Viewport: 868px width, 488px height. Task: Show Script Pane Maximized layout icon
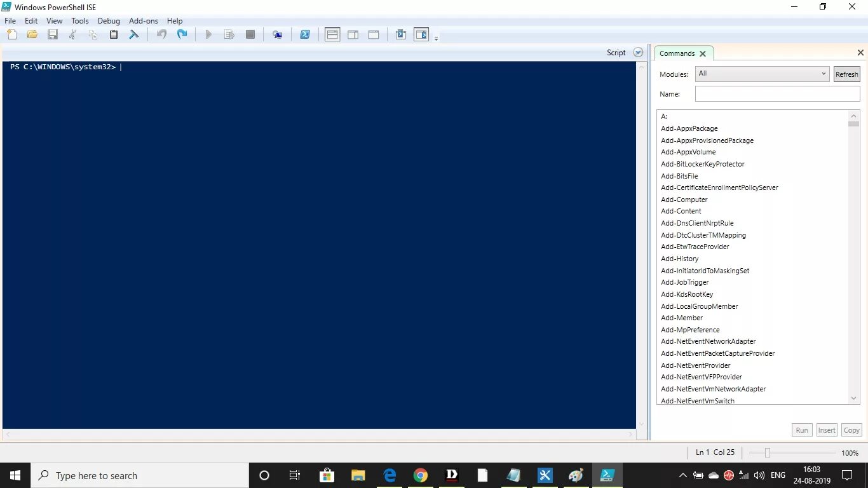(x=374, y=35)
